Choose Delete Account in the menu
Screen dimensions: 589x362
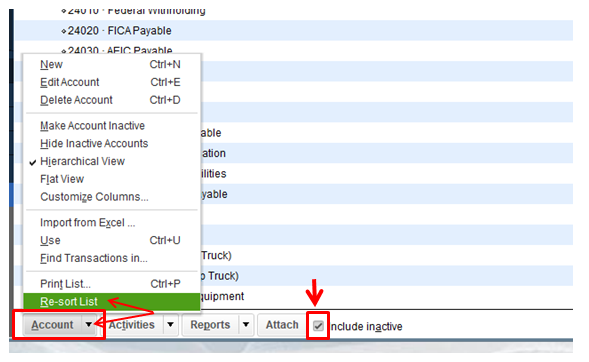[112, 100]
